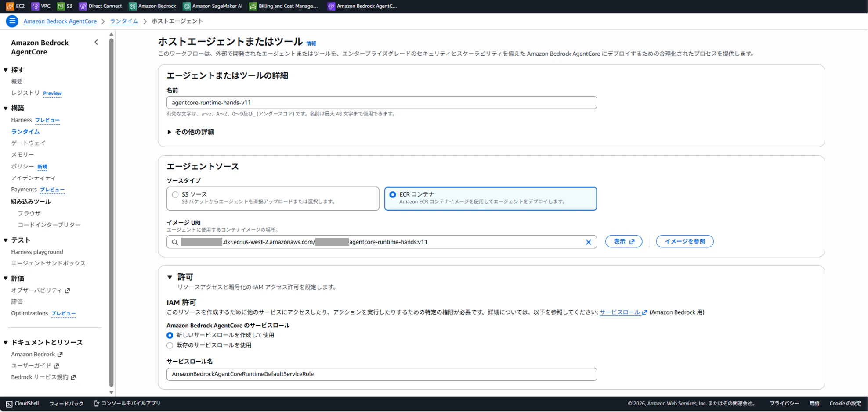This screenshot has width=868, height=412.
Task: Collapse the sidebar with the left chevron
Action: pyautogui.click(x=96, y=43)
